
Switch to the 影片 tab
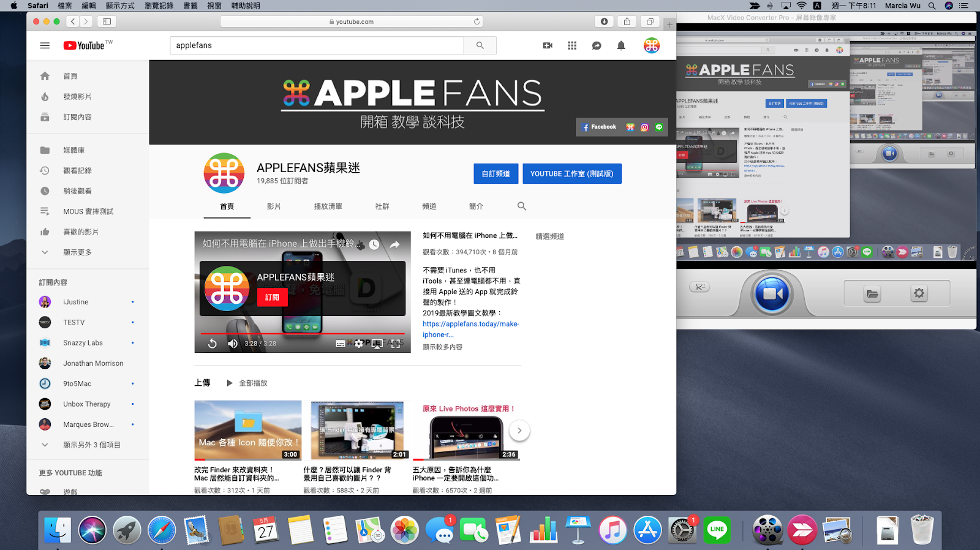coord(274,206)
